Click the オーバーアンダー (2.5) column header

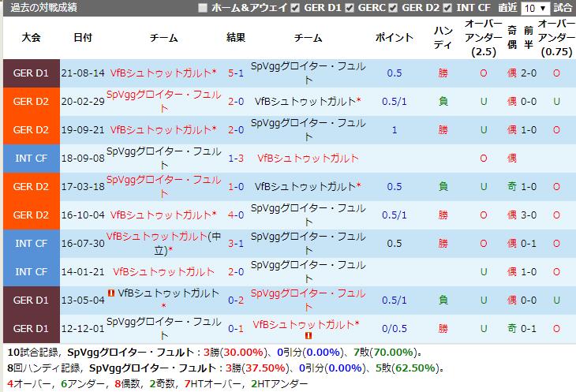pos(484,37)
